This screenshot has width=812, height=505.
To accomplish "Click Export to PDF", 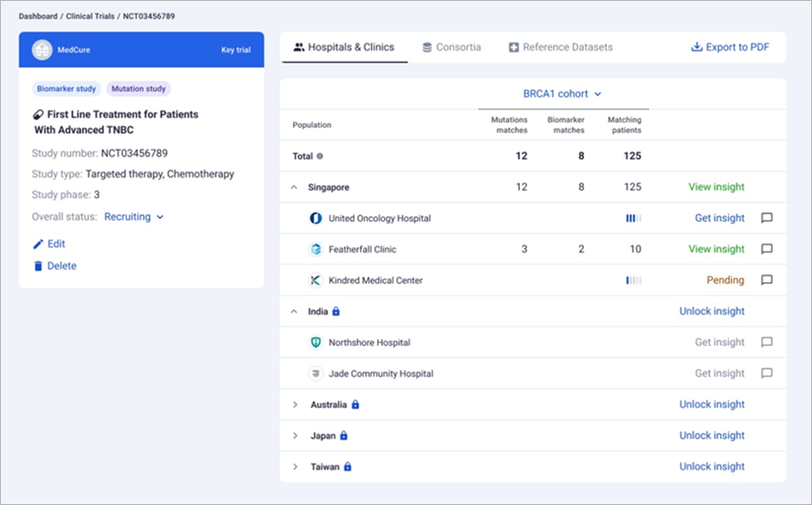I will [x=729, y=47].
